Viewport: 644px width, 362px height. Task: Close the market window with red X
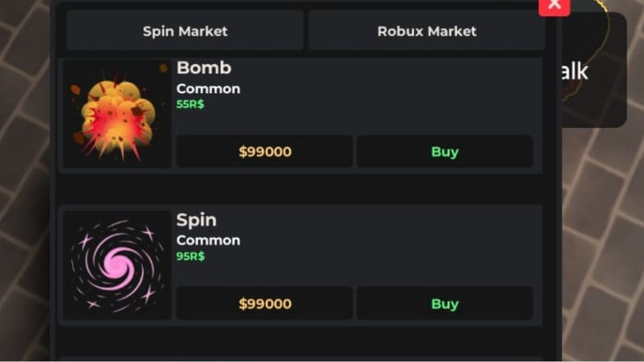coord(554,6)
